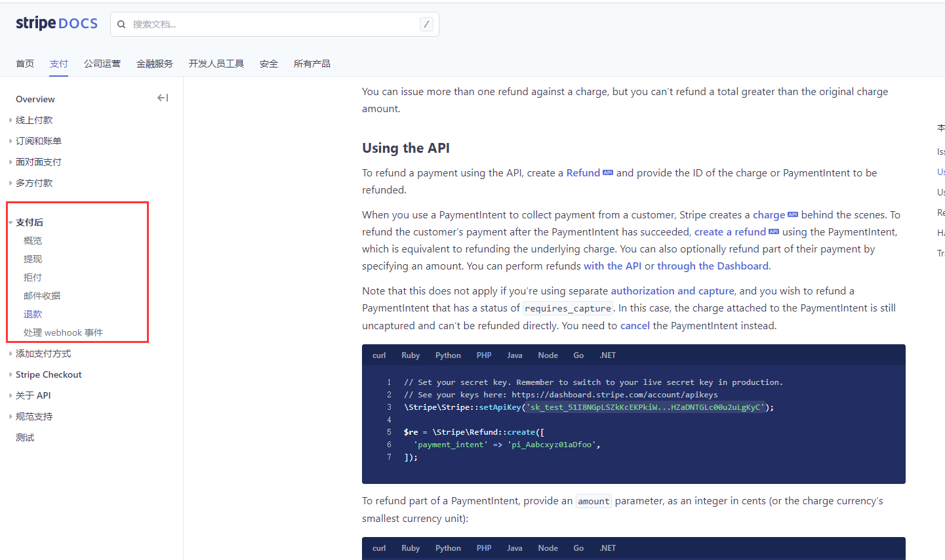The width and height of the screenshot is (945, 560).
Task: Follow the Refund API link
Action: 583,173
